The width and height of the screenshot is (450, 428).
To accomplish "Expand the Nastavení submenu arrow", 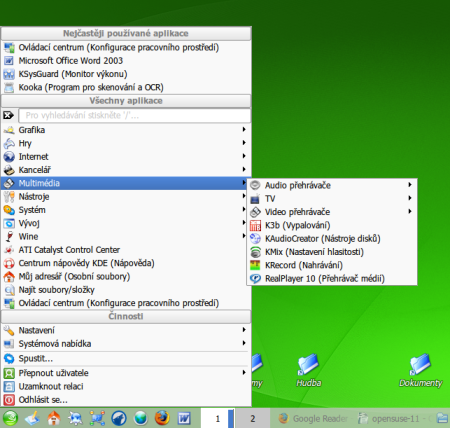I will (x=244, y=330).
